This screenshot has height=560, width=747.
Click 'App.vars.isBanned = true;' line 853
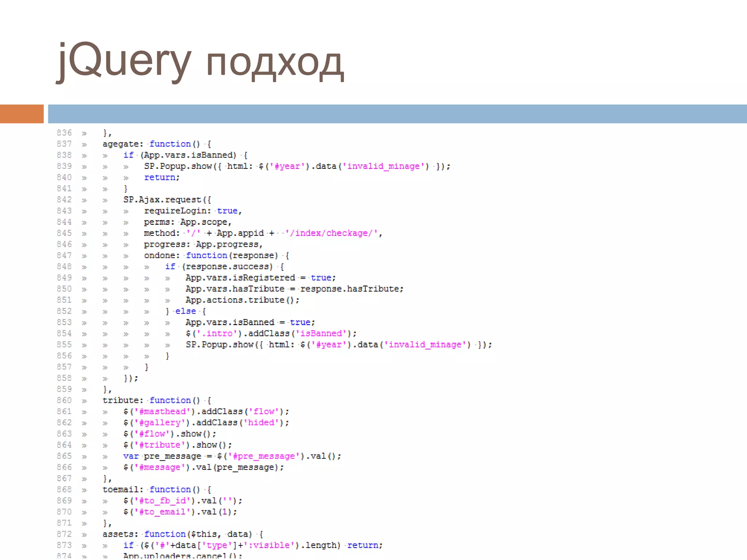[x=250, y=323]
